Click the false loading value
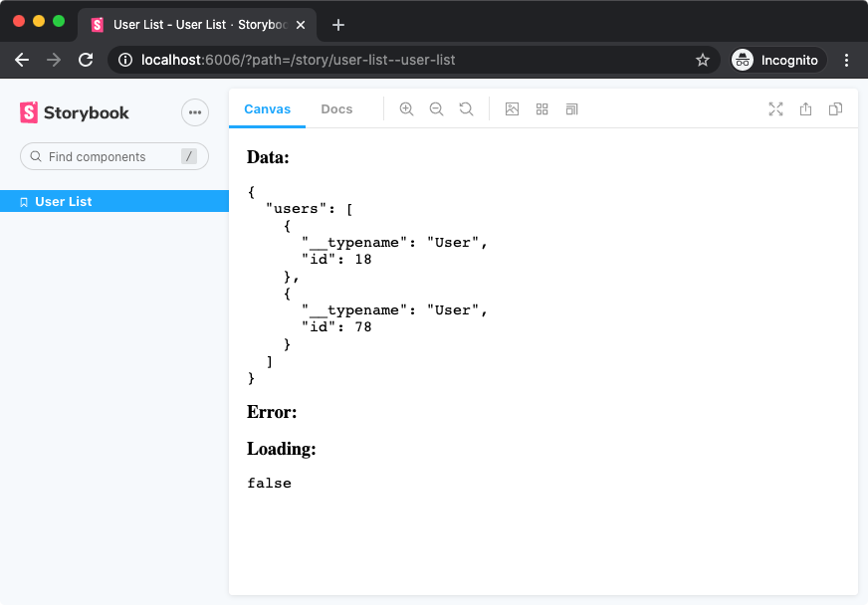Image resolution: width=868 pixels, height=605 pixels. [269, 484]
